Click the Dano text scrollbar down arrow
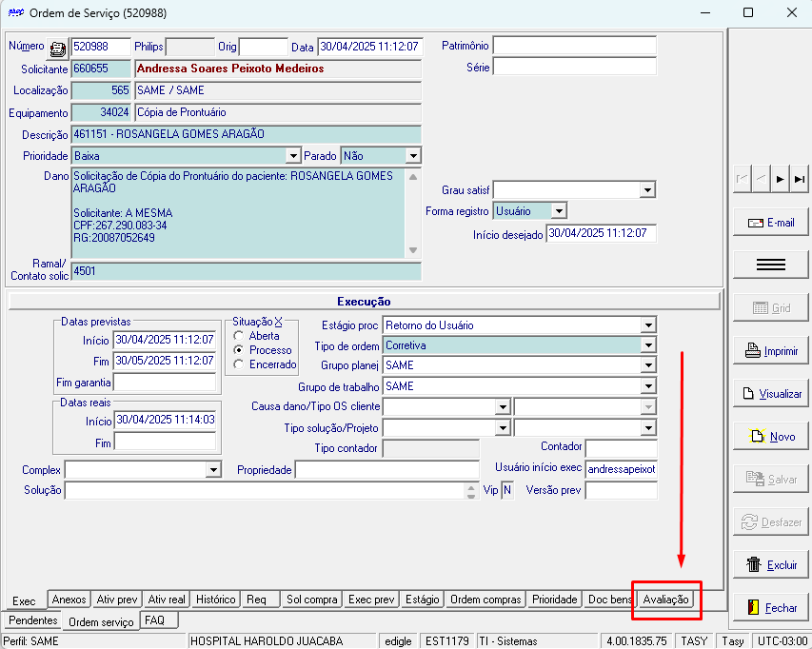 click(413, 250)
